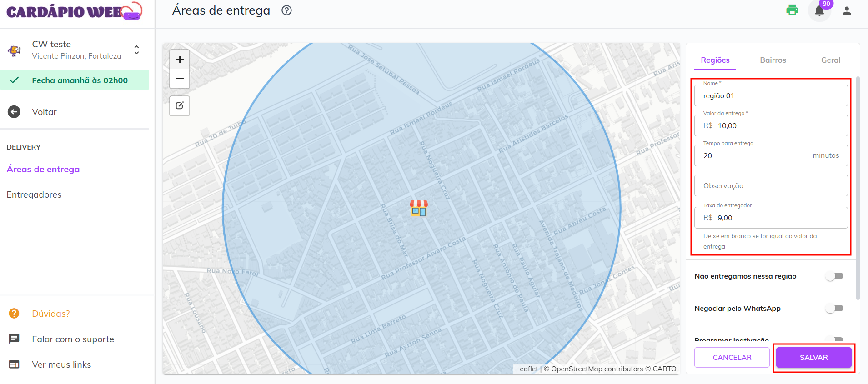Zoom out on the map
Image resolution: width=868 pixels, height=384 pixels.
point(180,79)
